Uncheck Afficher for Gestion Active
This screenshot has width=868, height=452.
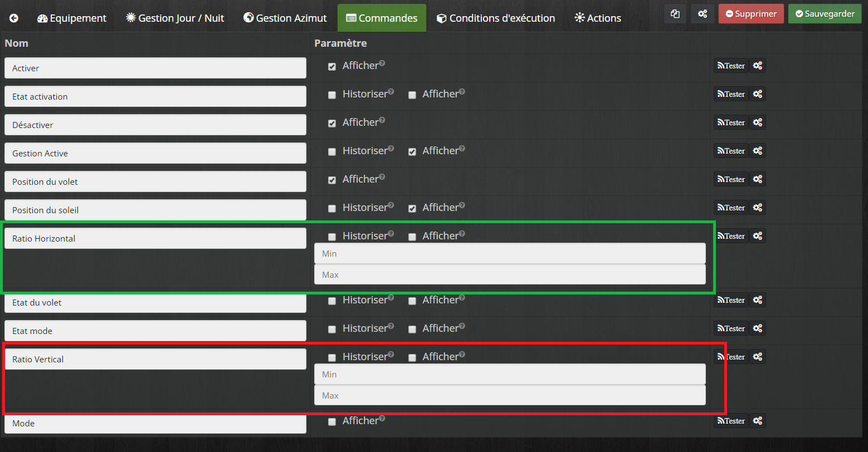coord(412,152)
